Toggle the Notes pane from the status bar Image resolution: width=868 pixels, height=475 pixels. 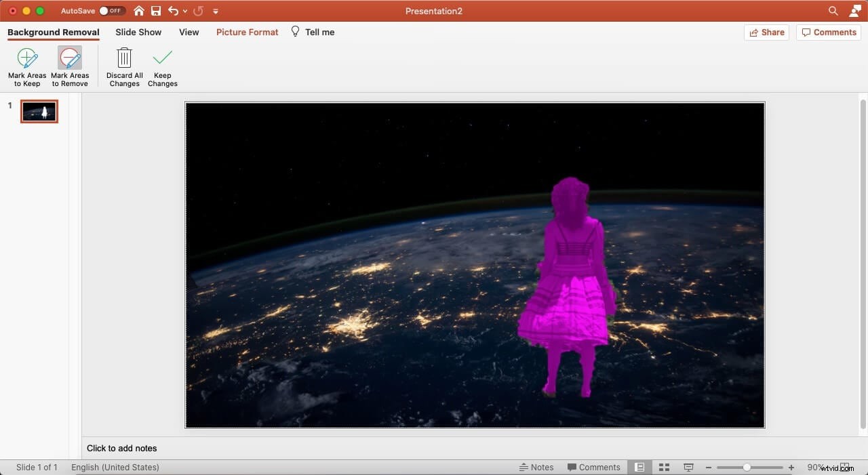[536, 467]
